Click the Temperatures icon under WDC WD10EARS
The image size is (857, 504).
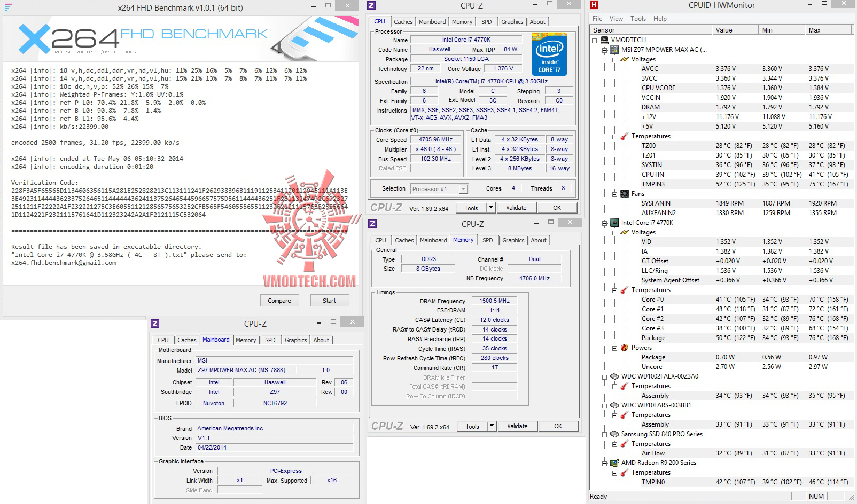point(624,415)
